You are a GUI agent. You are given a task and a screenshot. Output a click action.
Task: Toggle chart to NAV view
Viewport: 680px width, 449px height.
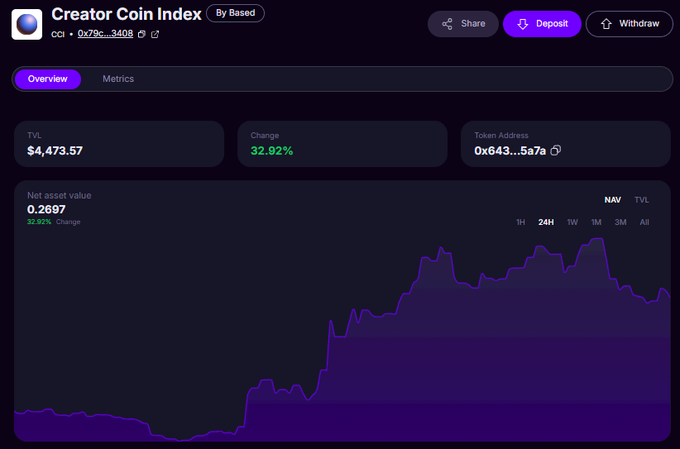pyautogui.click(x=612, y=200)
